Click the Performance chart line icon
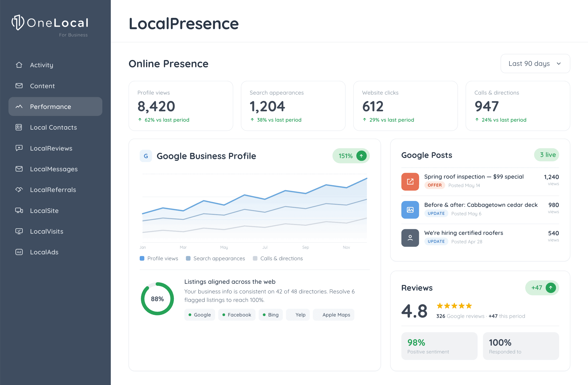 [x=19, y=107]
